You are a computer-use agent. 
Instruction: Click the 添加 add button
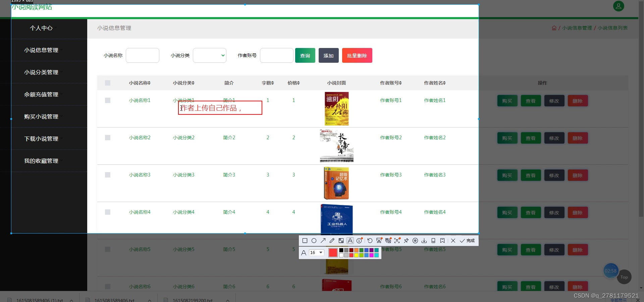pyautogui.click(x=329, y=55)
